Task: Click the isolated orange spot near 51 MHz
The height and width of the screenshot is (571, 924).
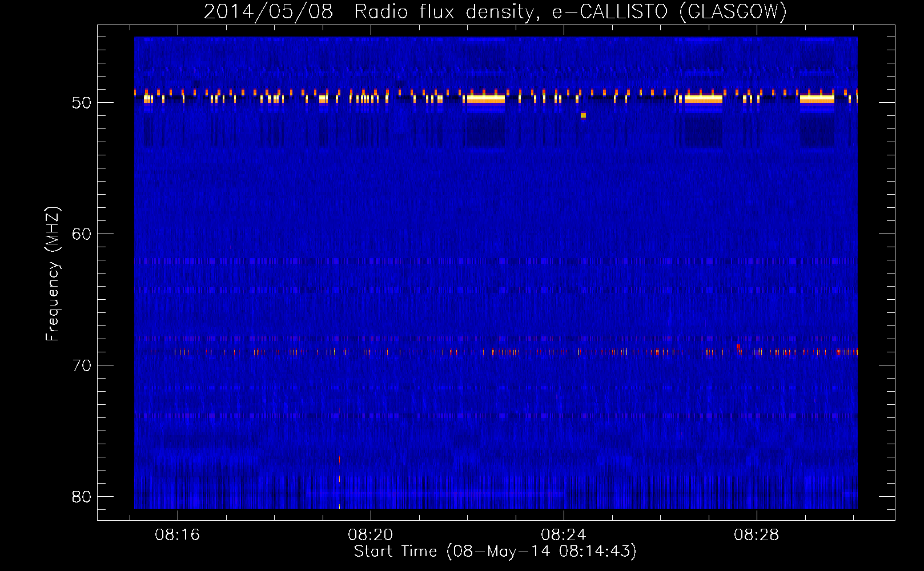Action: (583, 115)
